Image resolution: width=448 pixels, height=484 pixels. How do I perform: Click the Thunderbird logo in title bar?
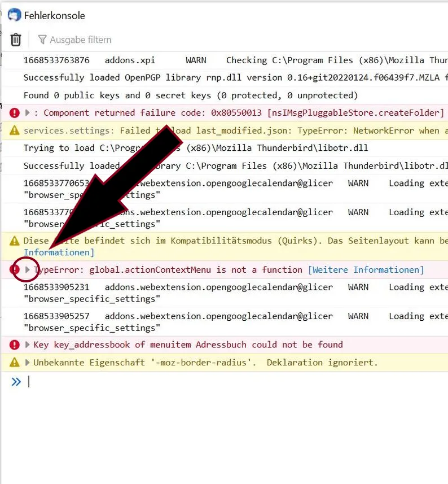14,15
